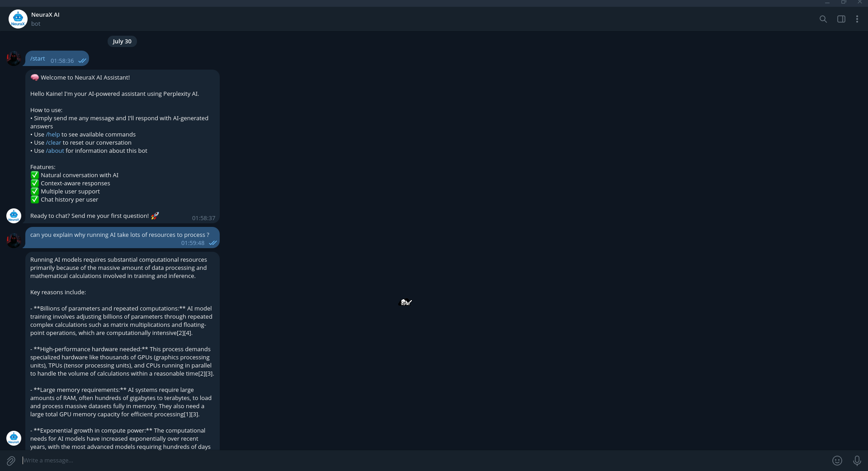
Task: Maximize the window using restore button
Action: (844, 2)
